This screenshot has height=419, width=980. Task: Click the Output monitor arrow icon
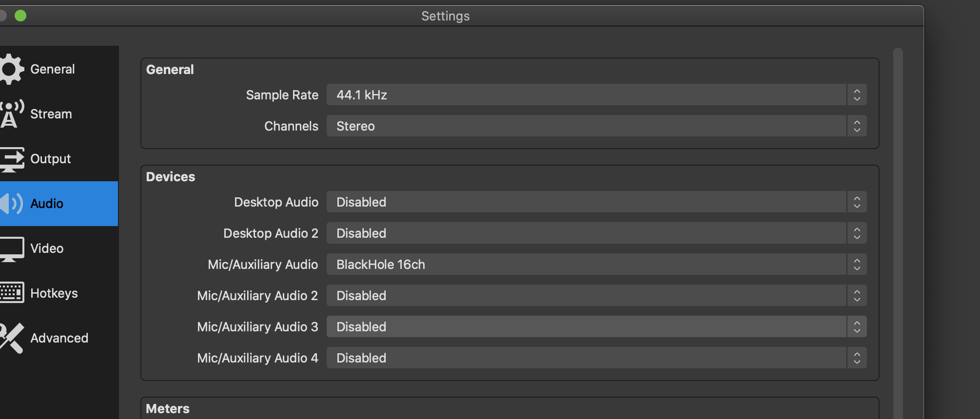12,159
